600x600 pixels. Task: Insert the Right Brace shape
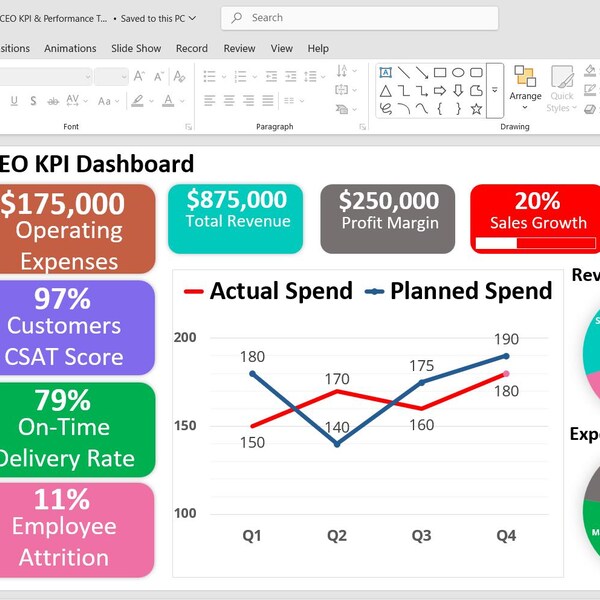coord(458,109)
